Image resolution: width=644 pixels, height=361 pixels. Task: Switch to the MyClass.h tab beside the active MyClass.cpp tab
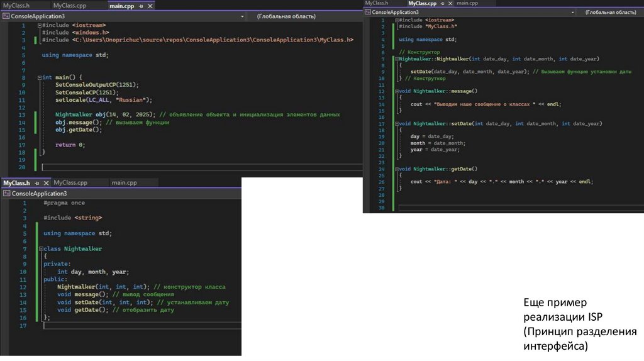(376, 4)
